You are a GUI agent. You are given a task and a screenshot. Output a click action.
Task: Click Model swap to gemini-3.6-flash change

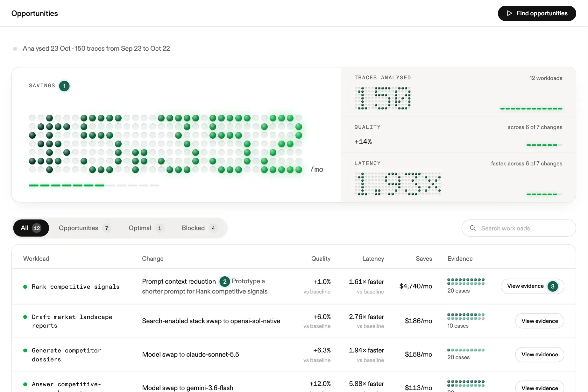188,388
